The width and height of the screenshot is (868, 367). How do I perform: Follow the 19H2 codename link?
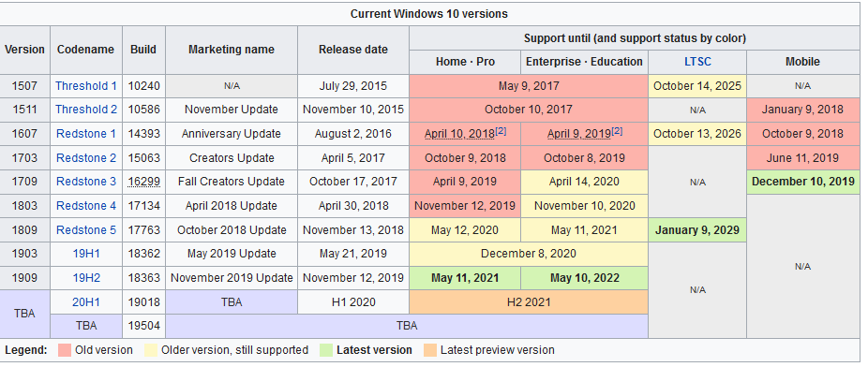[x=86, y=277]
